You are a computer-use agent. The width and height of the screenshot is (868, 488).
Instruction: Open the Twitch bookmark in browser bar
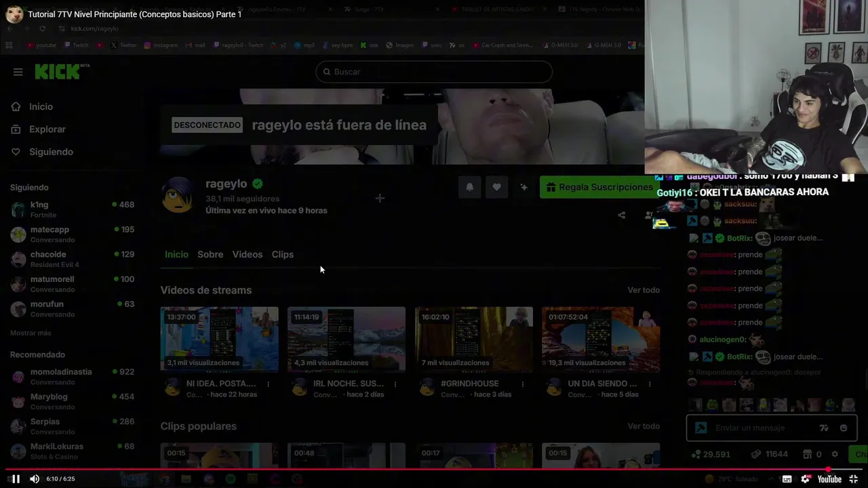tap(76, 45)
